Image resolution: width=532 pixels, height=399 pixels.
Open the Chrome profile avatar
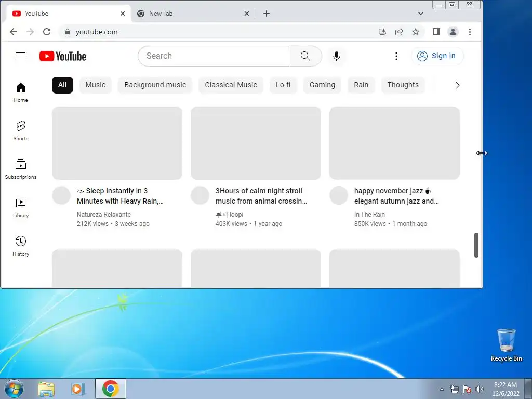(x=453, y=32)
